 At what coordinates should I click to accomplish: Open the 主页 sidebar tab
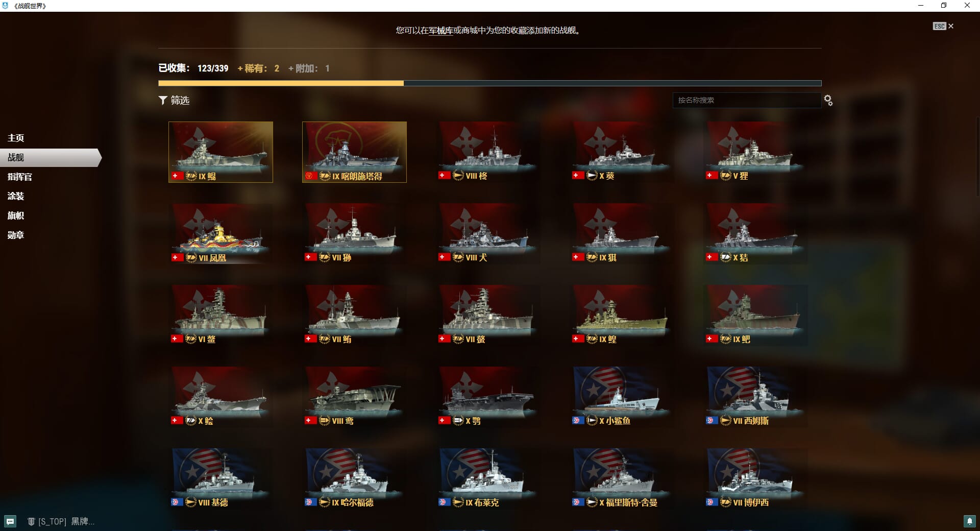16,138
